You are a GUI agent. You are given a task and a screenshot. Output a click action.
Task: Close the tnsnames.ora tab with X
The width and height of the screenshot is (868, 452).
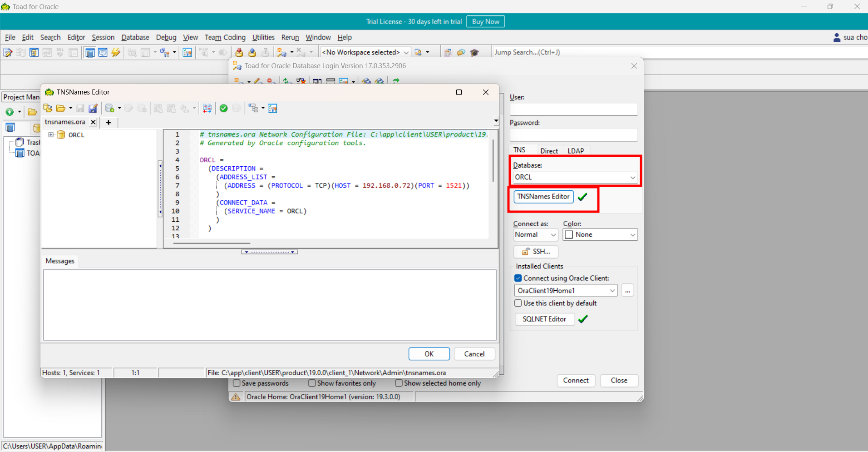point(93,122)
